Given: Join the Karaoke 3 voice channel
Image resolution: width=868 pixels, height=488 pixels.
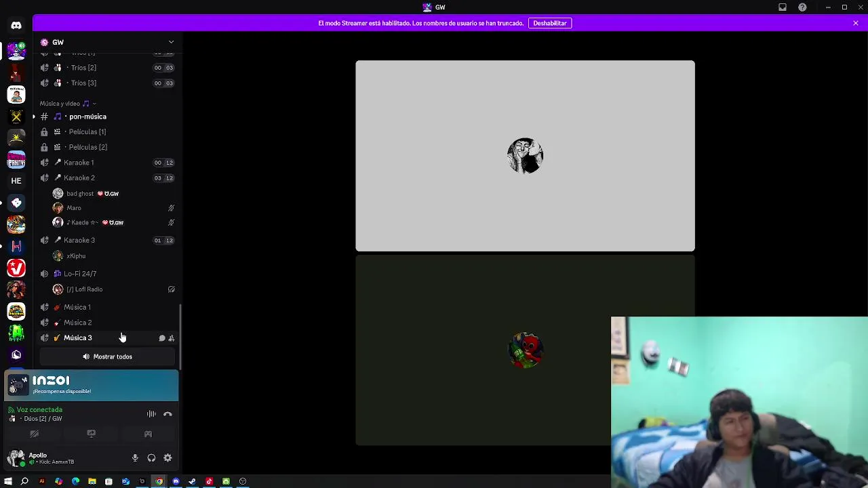Looking at the screenshot, I should (x=106, y=241).
